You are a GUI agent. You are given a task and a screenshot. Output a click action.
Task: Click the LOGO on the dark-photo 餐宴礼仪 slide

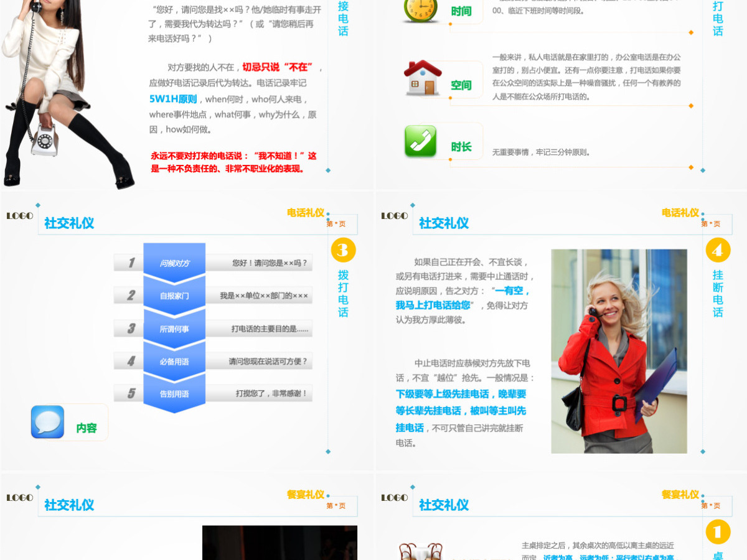pos(20,498)
